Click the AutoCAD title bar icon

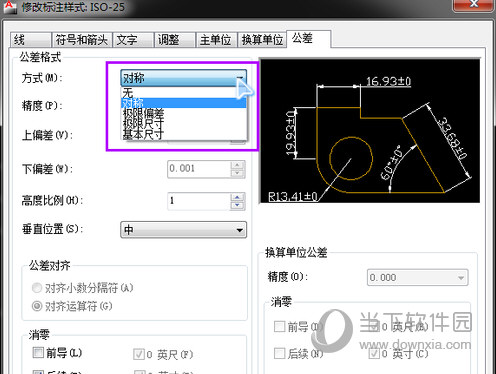(10, 7)
